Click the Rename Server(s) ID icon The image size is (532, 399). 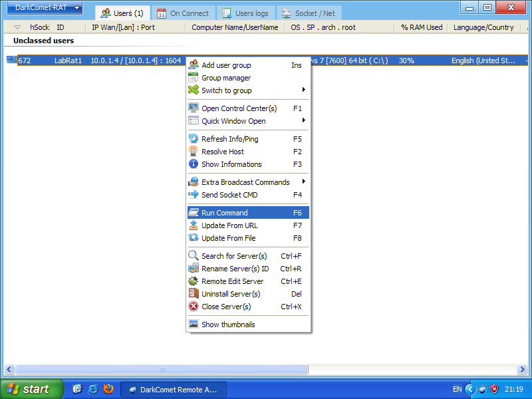[194, 269]
